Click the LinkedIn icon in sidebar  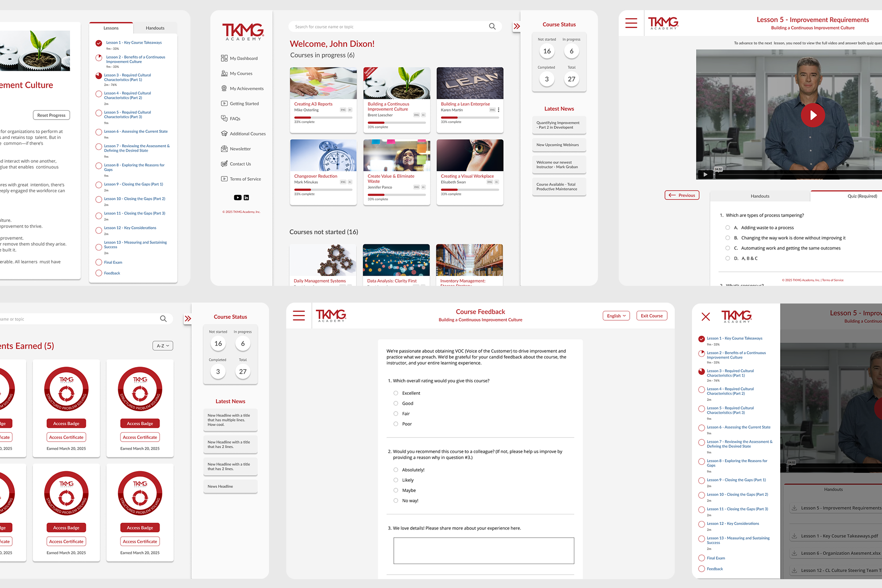coord(246,198)
